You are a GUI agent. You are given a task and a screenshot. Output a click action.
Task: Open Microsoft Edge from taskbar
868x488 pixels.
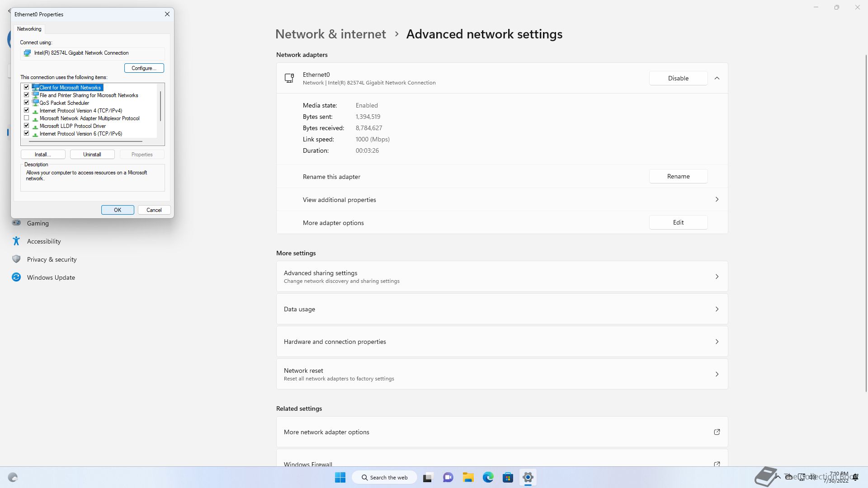click(x=488, y=477)
